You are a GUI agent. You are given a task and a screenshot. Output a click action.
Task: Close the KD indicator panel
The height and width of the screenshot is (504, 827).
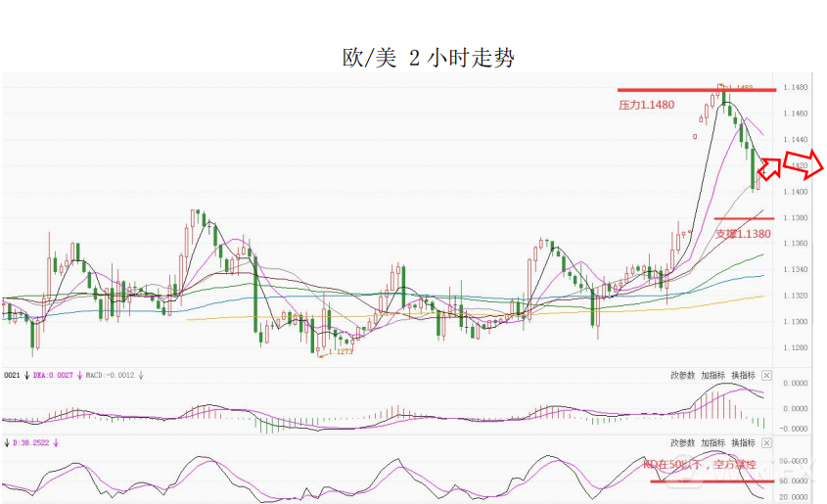coord(767,443)
